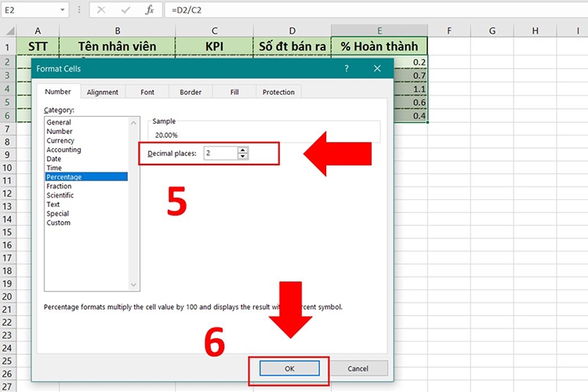The width and height of the screenshot is (588, 392).
Task: Select column E header
Action: pyautogui.click(x=379, y=31)
